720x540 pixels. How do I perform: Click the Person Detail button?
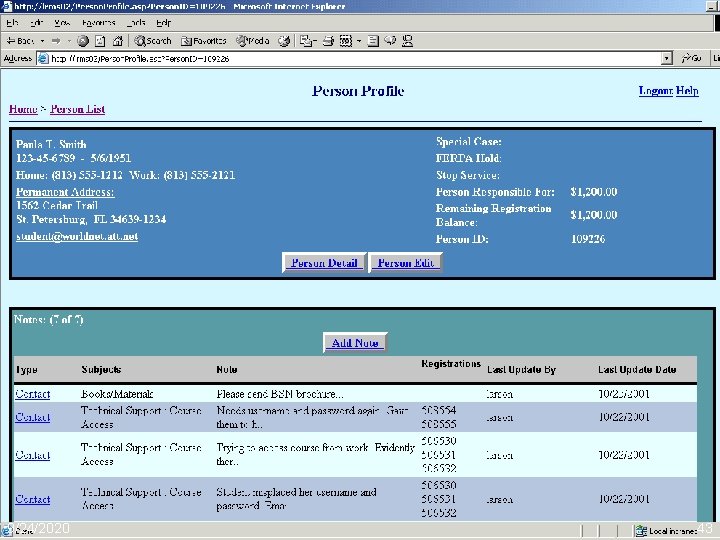pyautogui.click(x=324, y=263)
